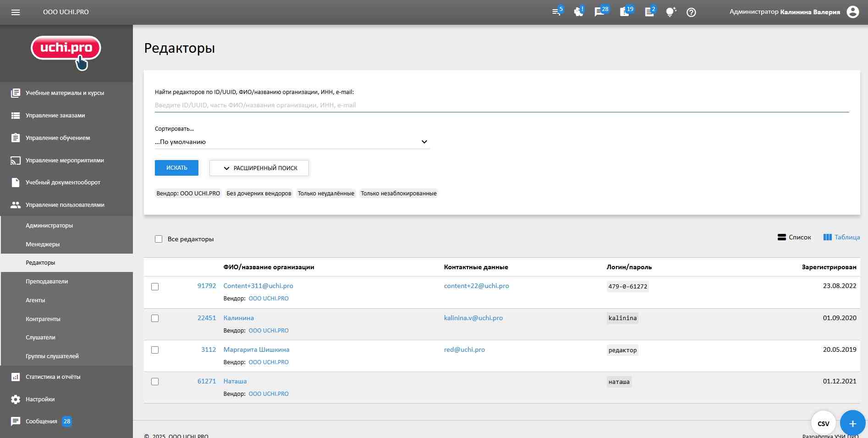The image size is (868, 438).
Task: Click the blue Искать button
Action: click(x=176, y=168)
